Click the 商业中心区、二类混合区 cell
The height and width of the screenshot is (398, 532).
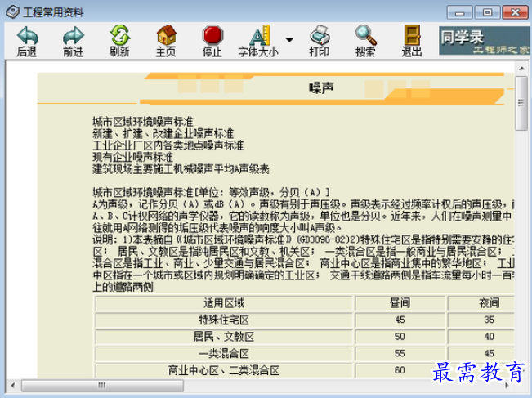point(224,370)
